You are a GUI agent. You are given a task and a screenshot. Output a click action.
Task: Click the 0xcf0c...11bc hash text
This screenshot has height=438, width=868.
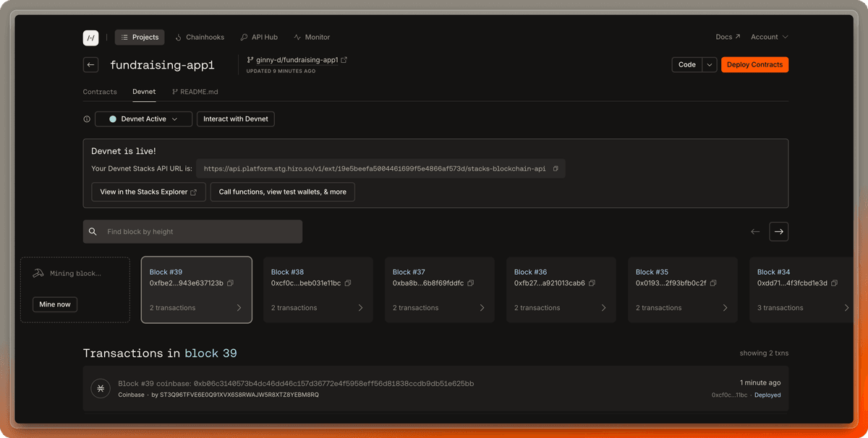[x=729, y=395]
